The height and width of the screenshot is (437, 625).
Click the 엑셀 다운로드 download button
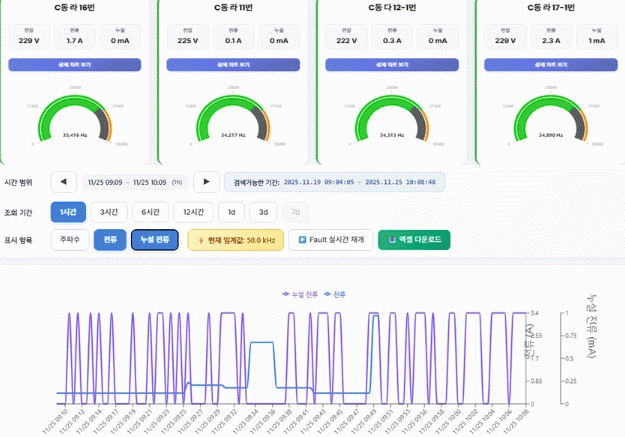coord(414,240)
